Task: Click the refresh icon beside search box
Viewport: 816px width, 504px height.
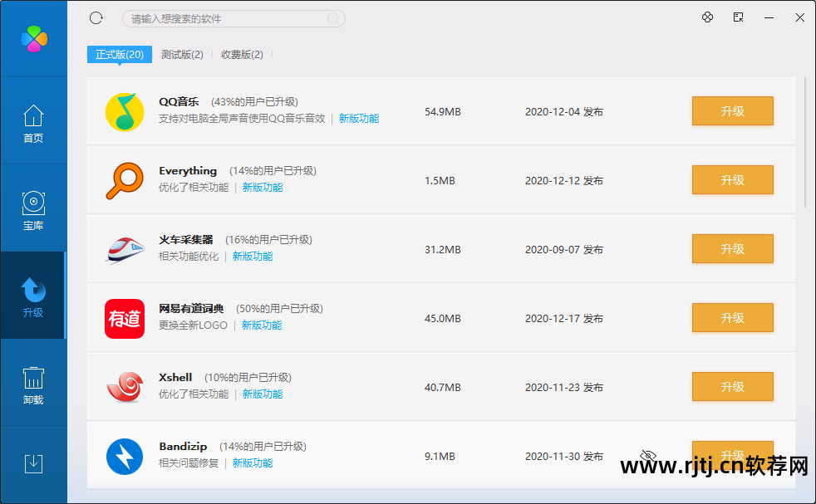Action: 96,18
